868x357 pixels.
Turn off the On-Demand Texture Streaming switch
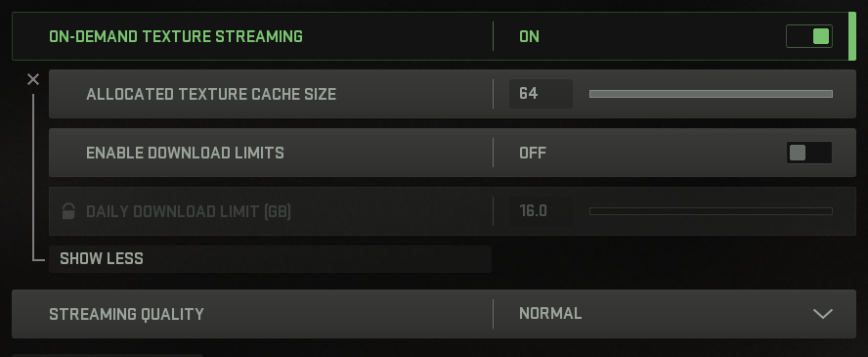click(808, 36)
